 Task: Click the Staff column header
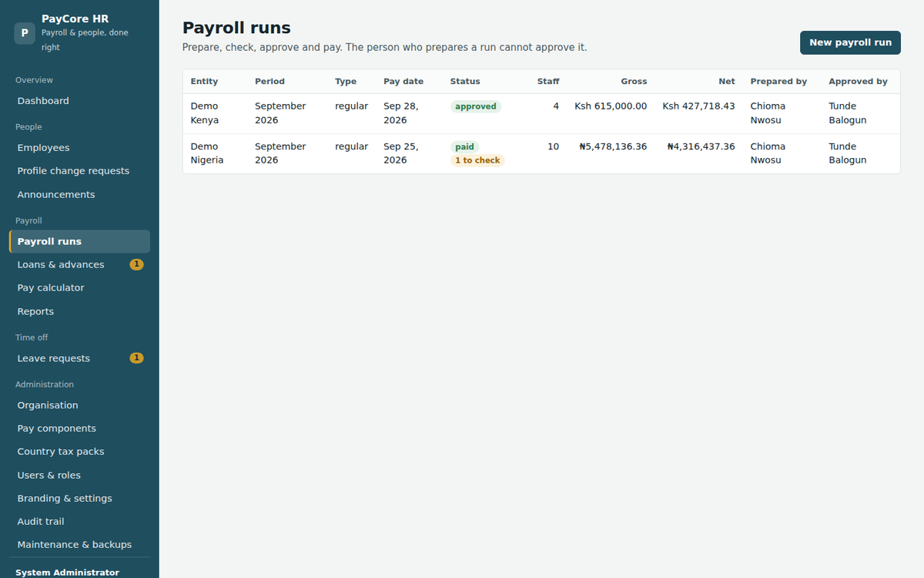(x=548, y=82)
